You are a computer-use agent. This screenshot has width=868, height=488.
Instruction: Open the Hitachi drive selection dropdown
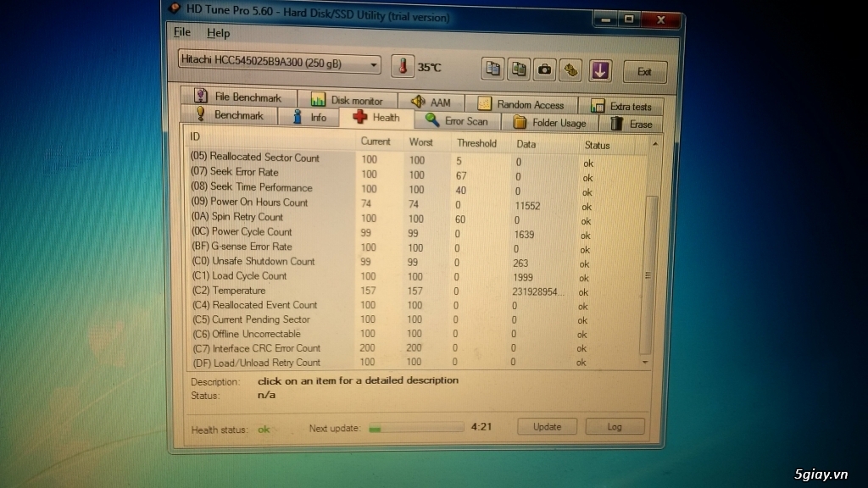click(280, 62)
